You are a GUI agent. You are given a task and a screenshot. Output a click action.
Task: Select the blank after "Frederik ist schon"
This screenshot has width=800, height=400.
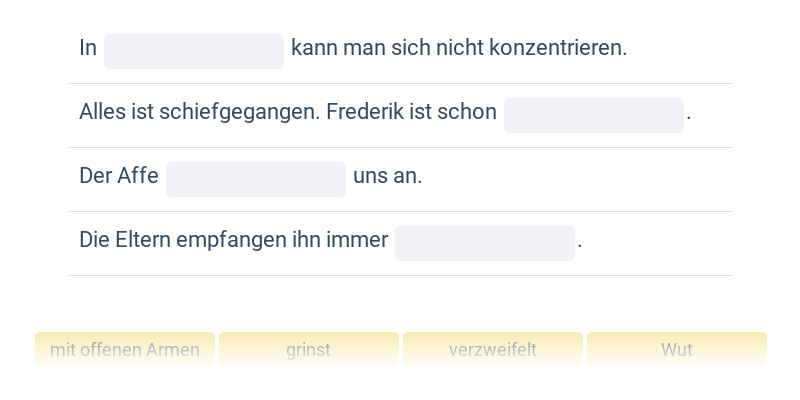pos(594,115)
